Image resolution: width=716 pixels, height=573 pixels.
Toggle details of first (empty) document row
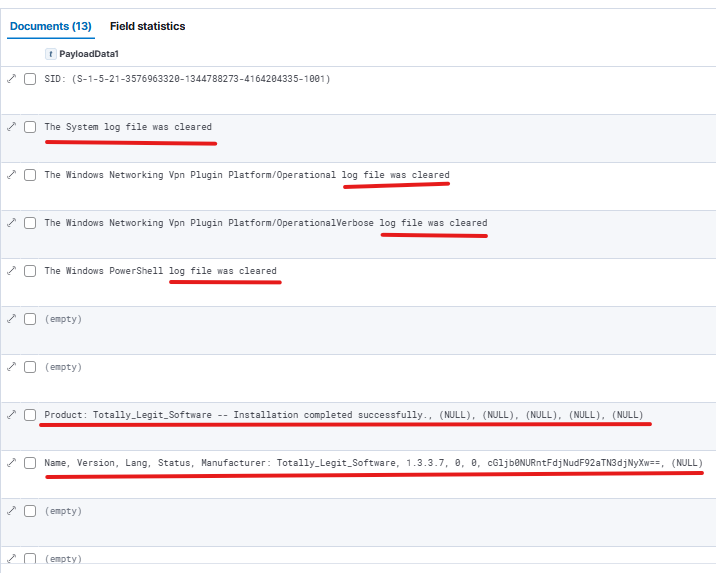11,319
